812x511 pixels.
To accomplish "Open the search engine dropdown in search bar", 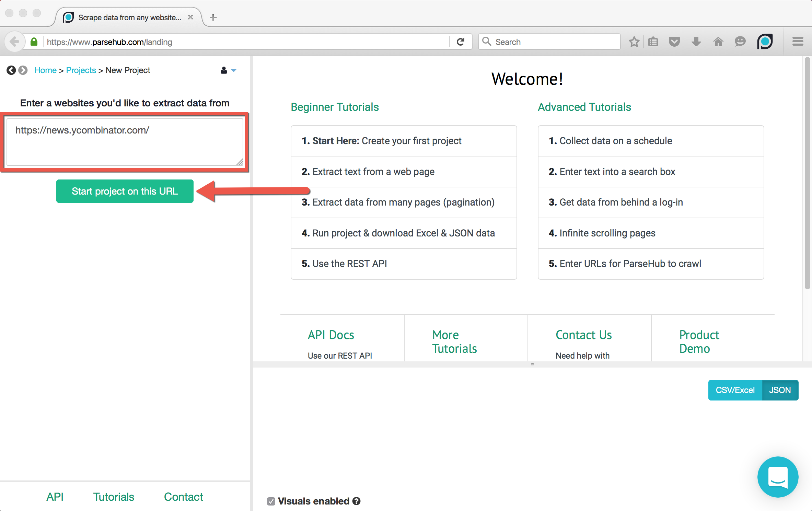I will tap(486, 42).
